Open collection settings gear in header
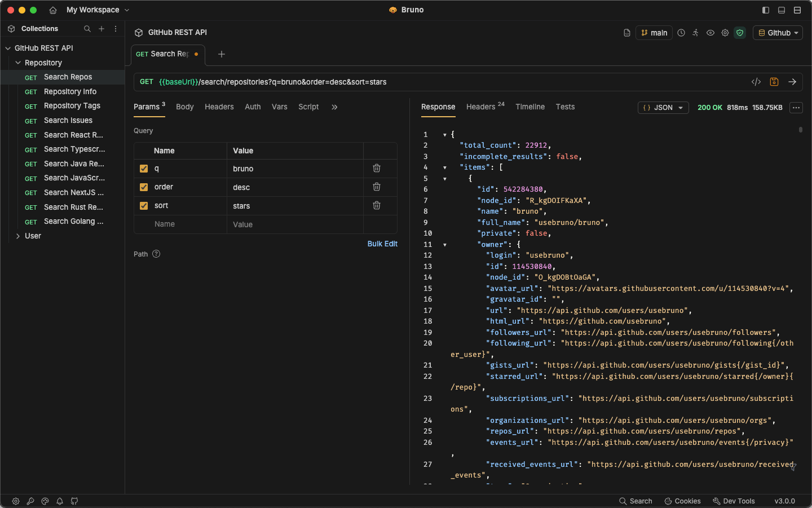 tap(725, 33)
